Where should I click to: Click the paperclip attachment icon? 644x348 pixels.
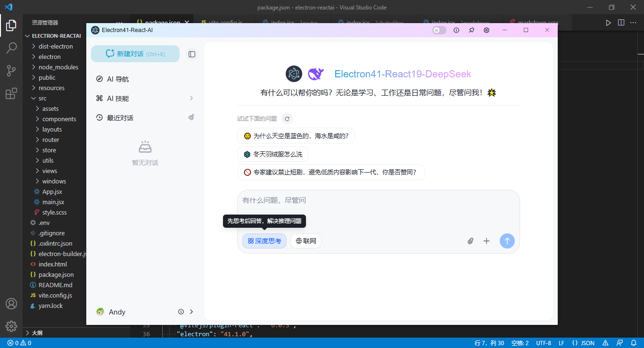pyautogui.click(x=470, y=241)
